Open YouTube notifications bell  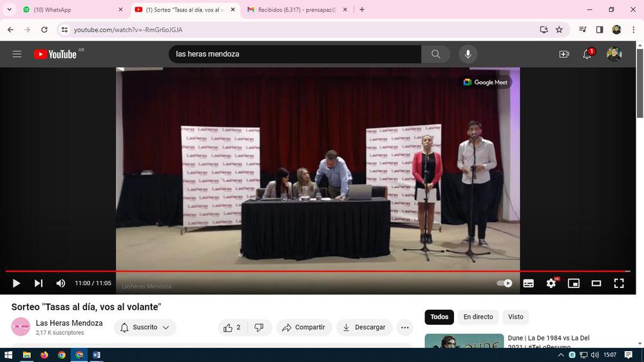[587, 54]
